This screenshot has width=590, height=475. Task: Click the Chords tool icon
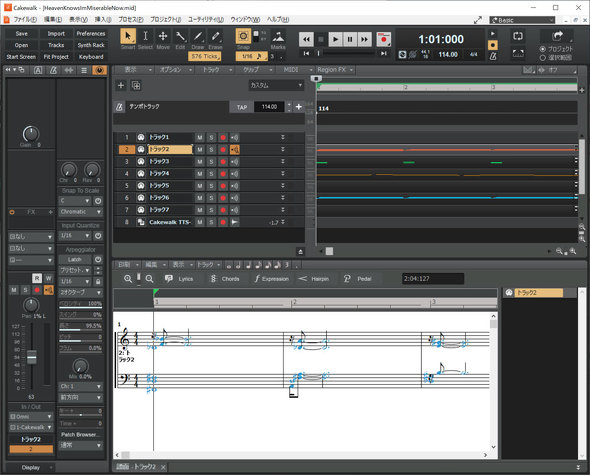coord(213,279)
